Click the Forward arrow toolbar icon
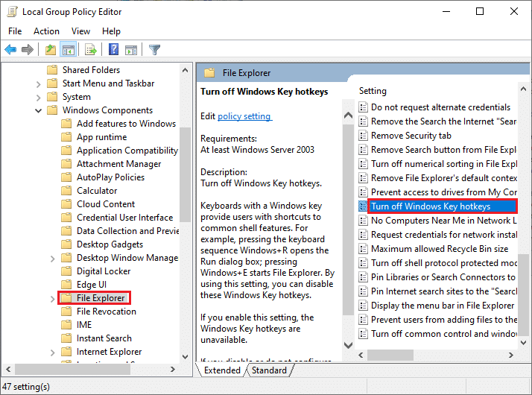 tap(28, 50)
